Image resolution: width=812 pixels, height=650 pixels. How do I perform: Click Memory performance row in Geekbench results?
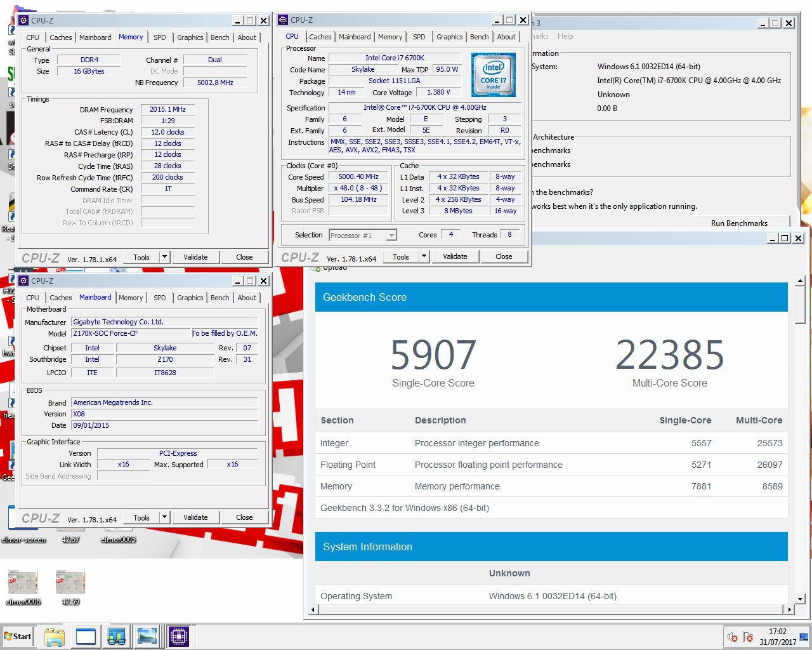click(x=551, y=486)
